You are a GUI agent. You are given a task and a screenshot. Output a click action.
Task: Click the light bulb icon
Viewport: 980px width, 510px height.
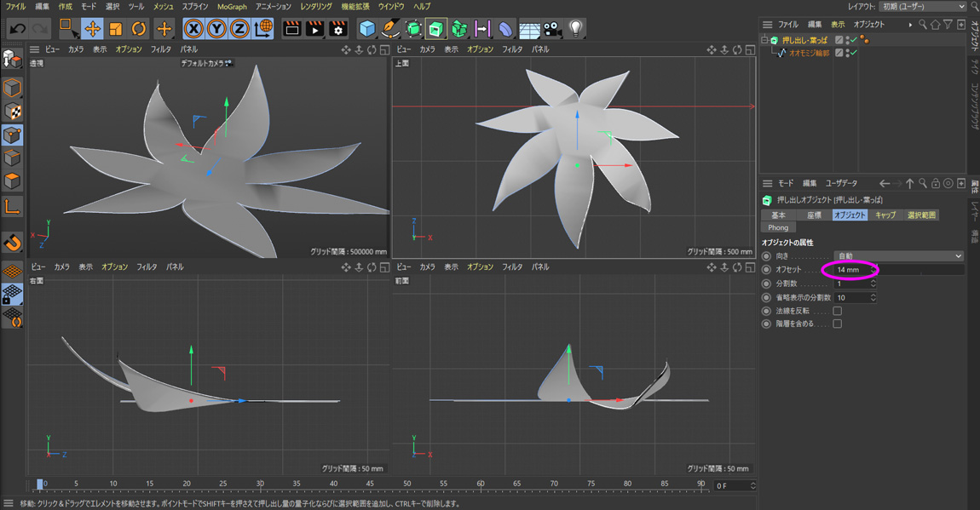pos(576,29)
